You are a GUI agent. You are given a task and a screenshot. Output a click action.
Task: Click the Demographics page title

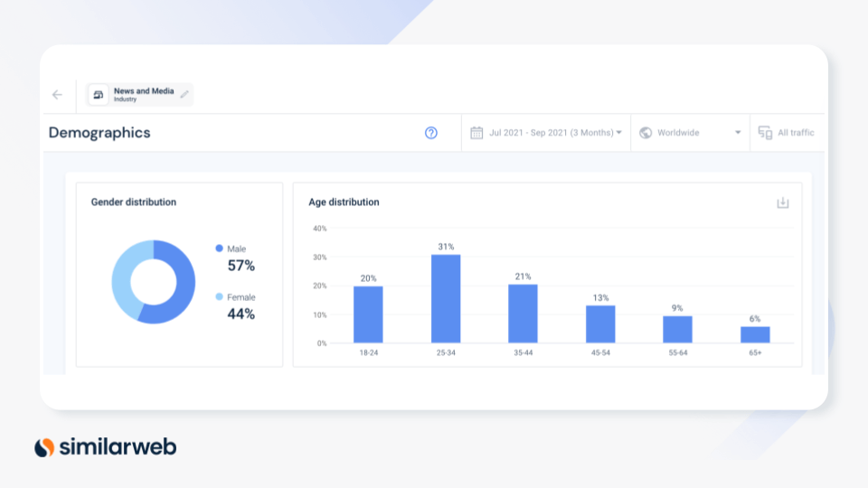point(99,133)
